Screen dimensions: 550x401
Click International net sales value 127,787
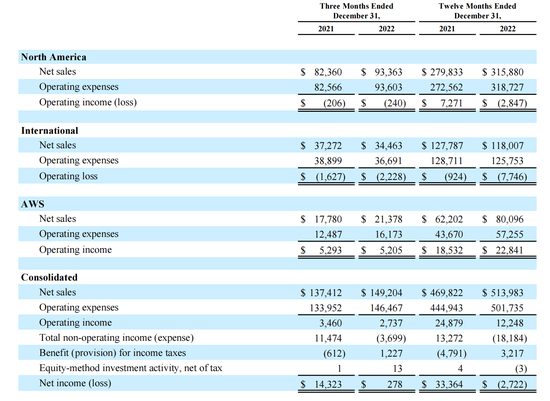[x=447, y=146]
